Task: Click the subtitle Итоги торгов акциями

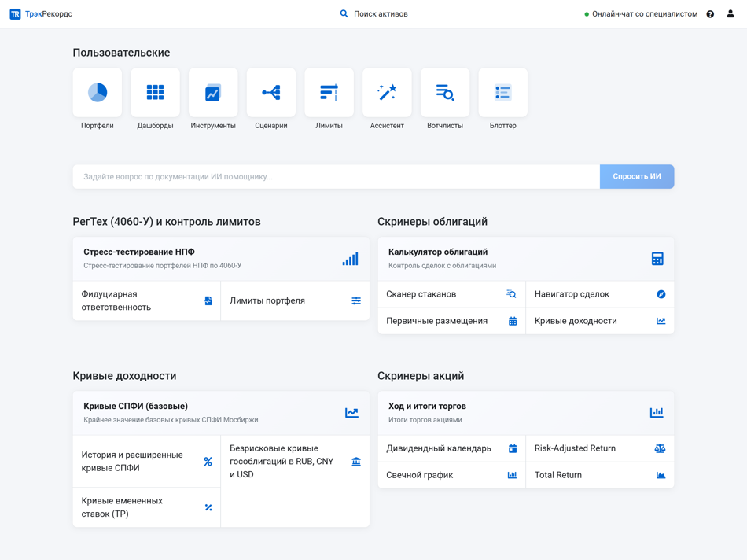Action: (x=425, y=420)
